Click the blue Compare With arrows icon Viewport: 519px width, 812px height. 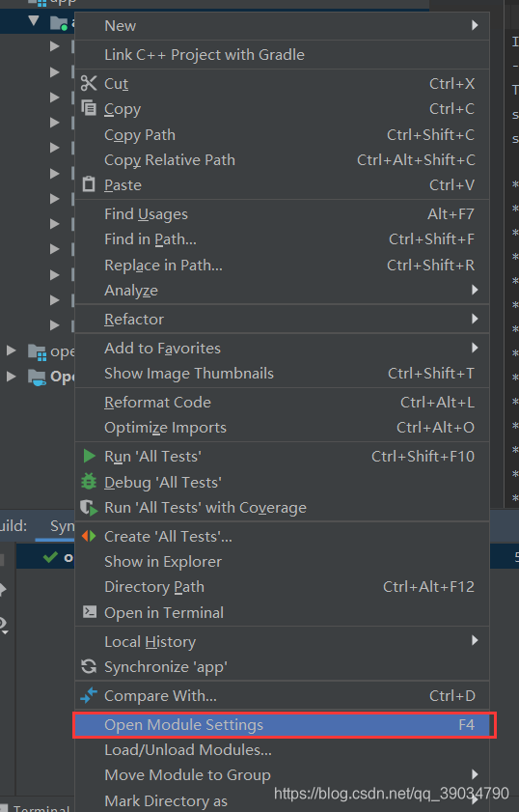click(89, 695)
